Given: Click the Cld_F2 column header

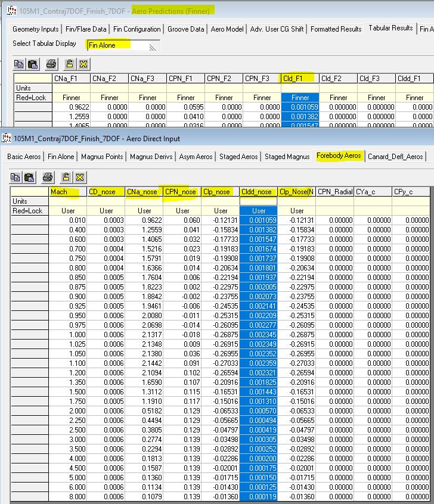Looking at the screenshot, I should (x=338, y=78).
